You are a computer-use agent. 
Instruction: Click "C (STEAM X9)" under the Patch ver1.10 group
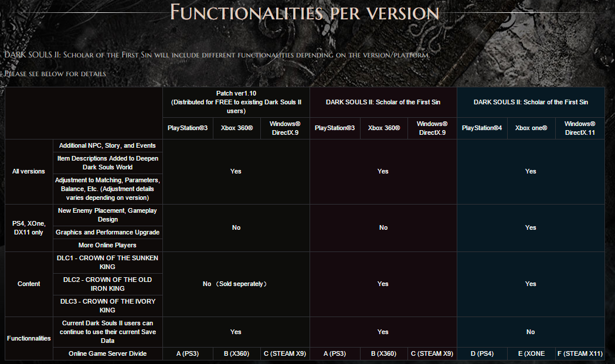point(285,354)
